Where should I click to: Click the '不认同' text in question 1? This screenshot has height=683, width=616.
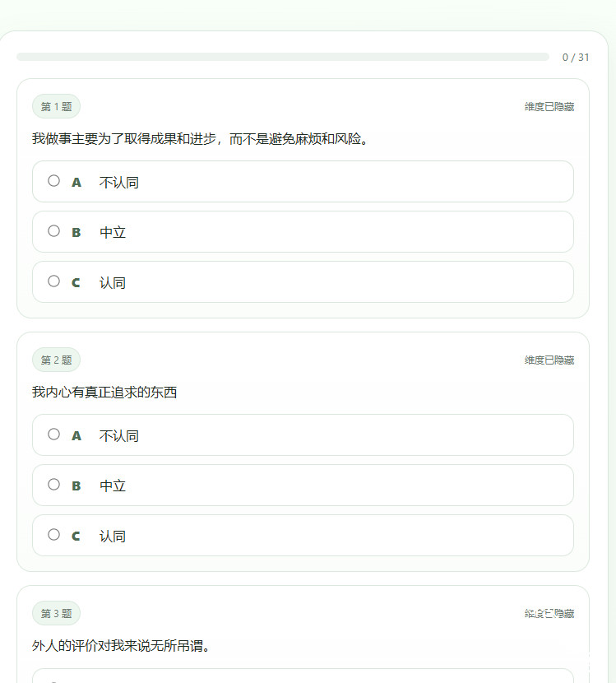(x=119, y=183)
